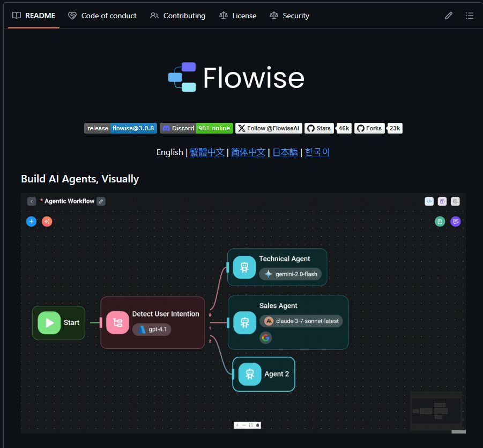Select the Detect User Intention node icon
The image size is (483, 448).
[x=117, y=322]
